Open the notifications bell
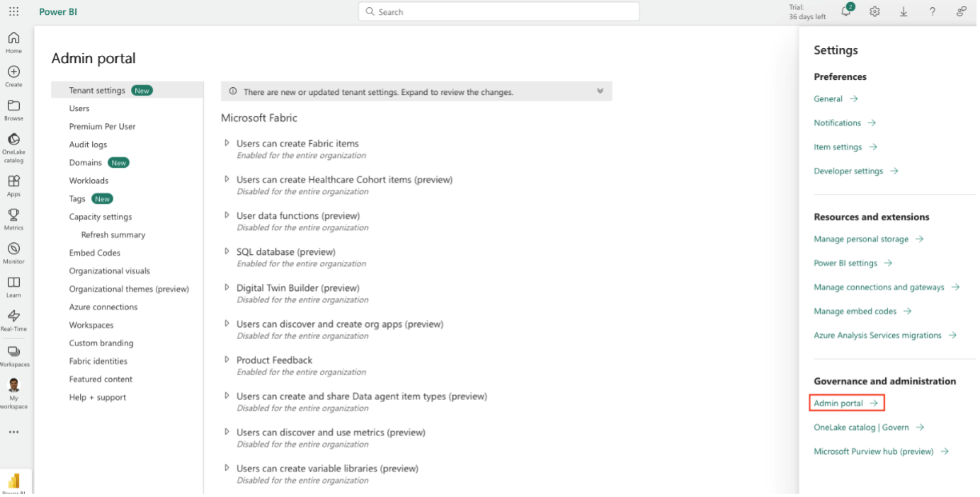 coord(845,11)
